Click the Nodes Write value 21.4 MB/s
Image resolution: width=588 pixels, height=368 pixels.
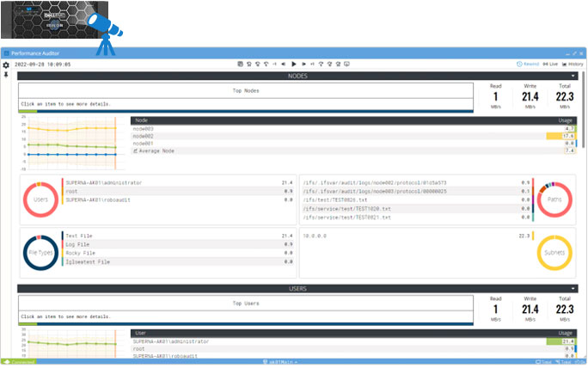click(530, 96)
